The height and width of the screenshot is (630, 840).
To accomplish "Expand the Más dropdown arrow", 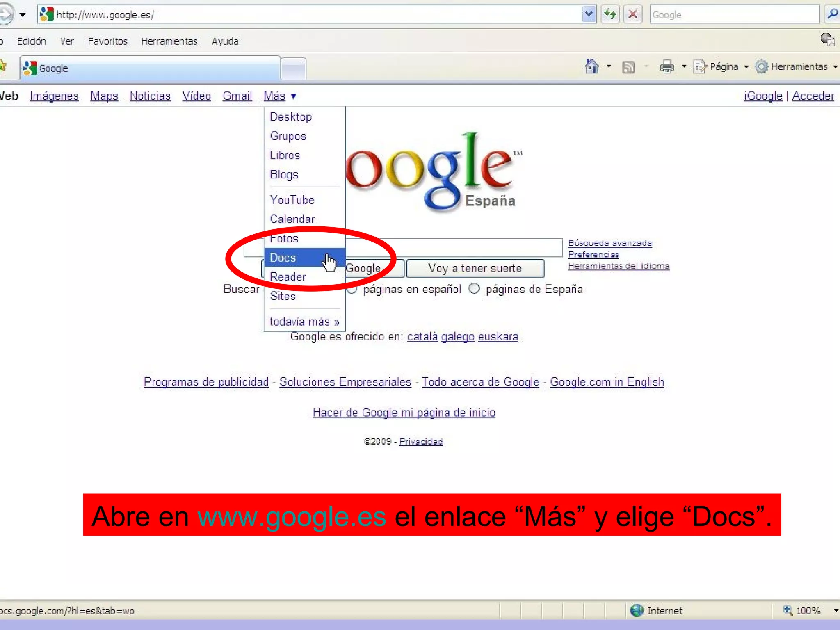I will pyautogui.click(x=294, y=96).
